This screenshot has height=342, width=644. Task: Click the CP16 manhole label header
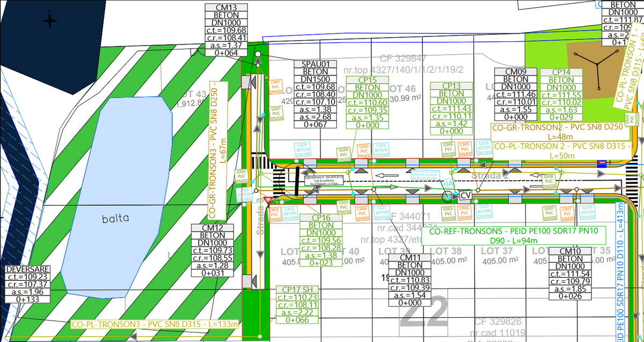[x=320, y=218]
